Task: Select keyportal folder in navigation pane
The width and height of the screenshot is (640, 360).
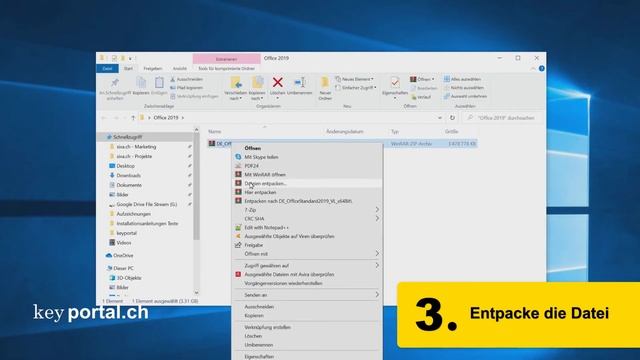Action: 126,233
